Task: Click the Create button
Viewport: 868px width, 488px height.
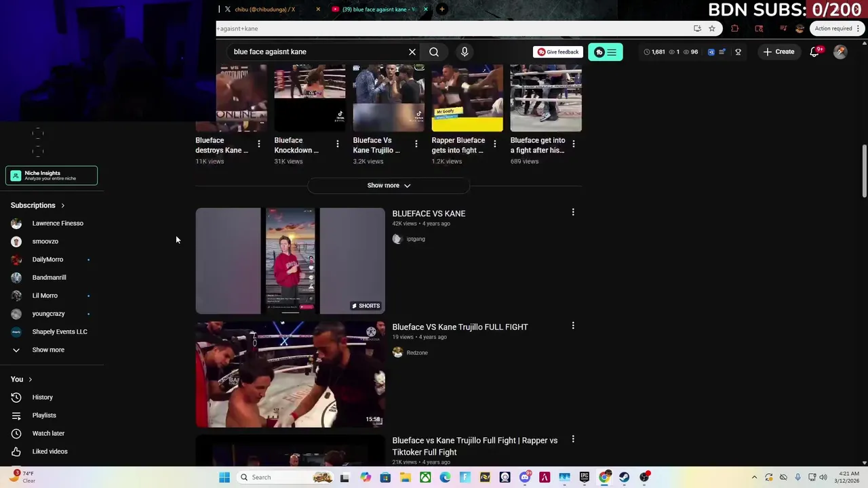Action: click(x=778, y=52)
